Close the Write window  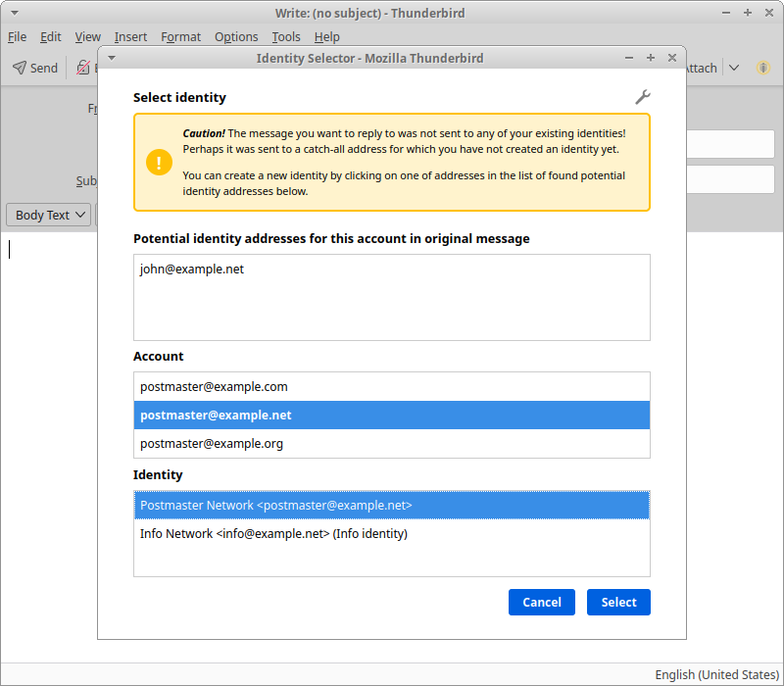[769, 13]
